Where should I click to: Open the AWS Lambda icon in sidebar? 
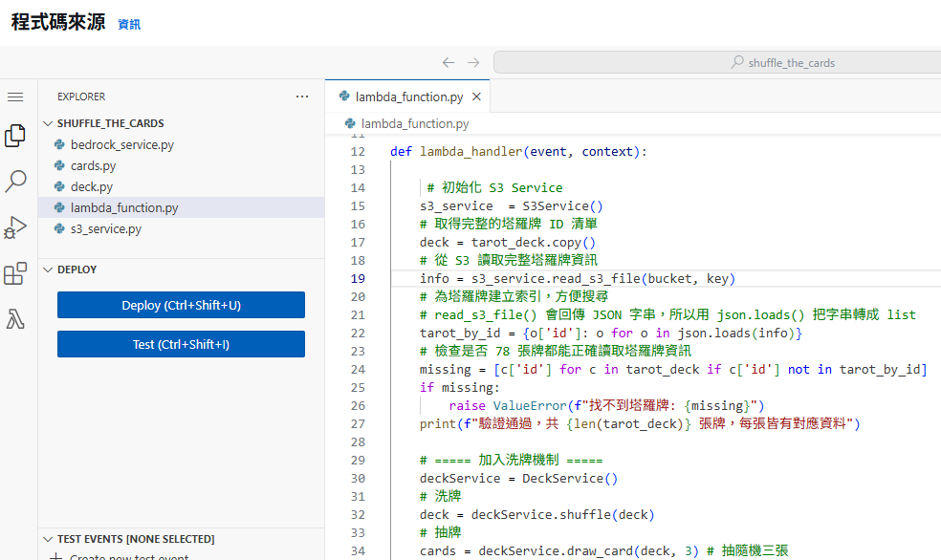(x=15, y=319)
